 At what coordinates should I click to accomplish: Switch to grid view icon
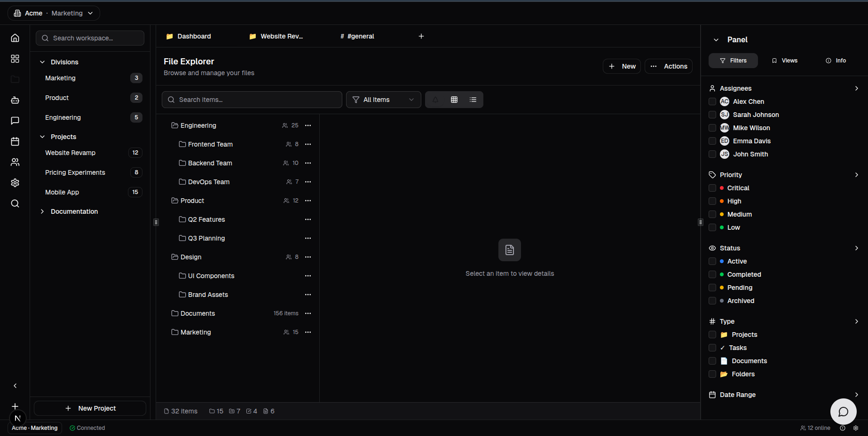click(454, 100)
